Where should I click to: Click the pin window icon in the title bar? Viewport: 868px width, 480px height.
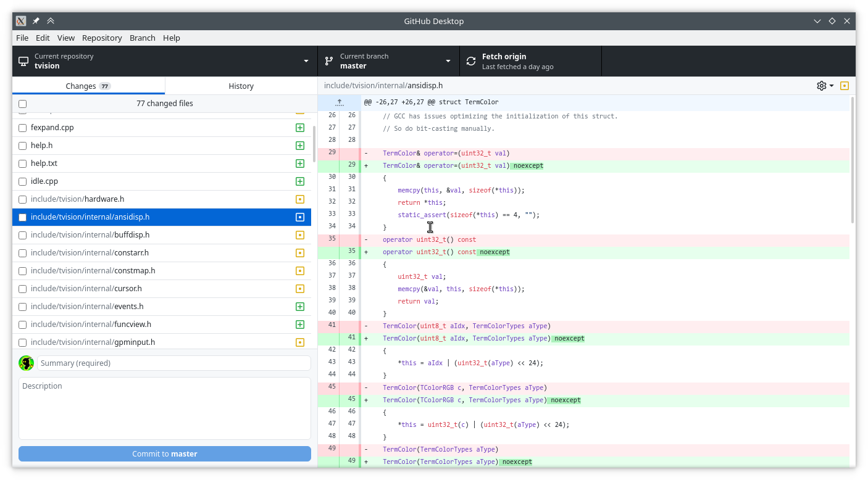(x=36, y=21)
